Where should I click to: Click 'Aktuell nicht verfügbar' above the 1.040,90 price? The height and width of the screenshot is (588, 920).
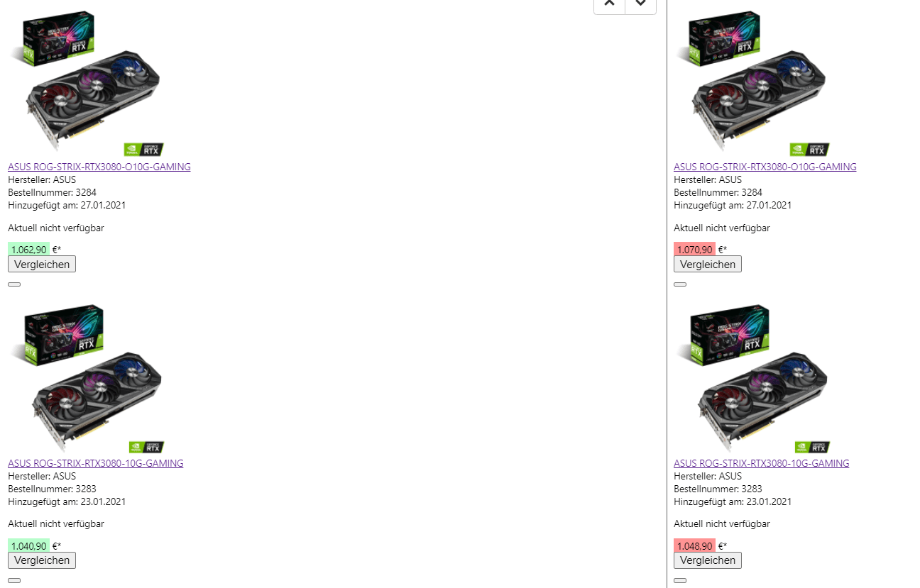click(x=56, y=524)
